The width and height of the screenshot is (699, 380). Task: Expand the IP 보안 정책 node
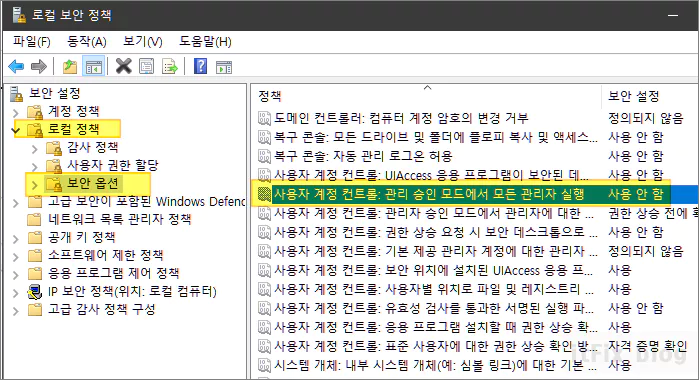[x=16, y=293]
